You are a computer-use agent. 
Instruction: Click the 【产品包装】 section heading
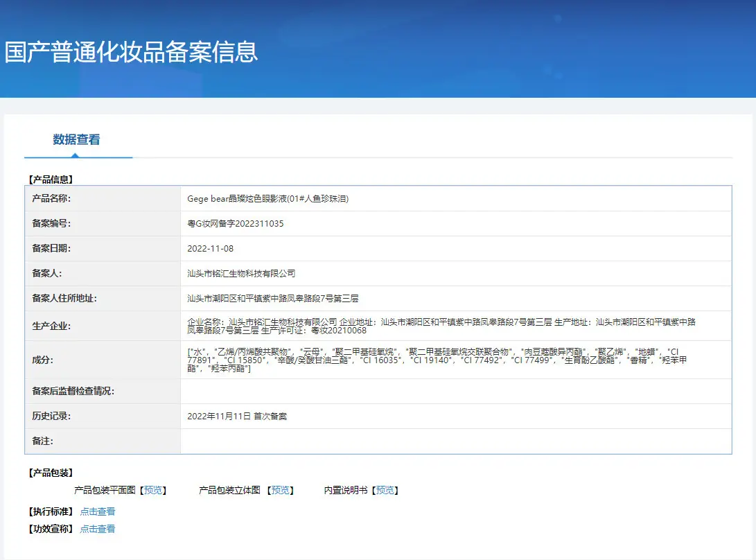pyautogui.click(x=51, y=473)
